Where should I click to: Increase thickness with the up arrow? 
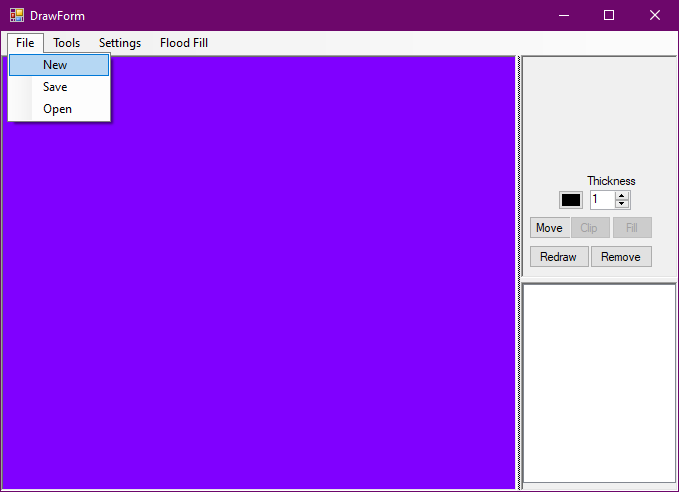point(622,196)
